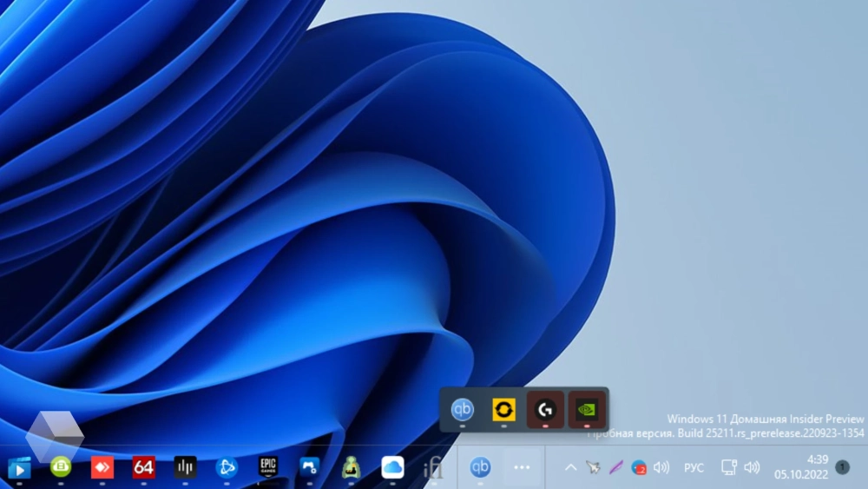Open the green round taskbar icon

[60, 467]
